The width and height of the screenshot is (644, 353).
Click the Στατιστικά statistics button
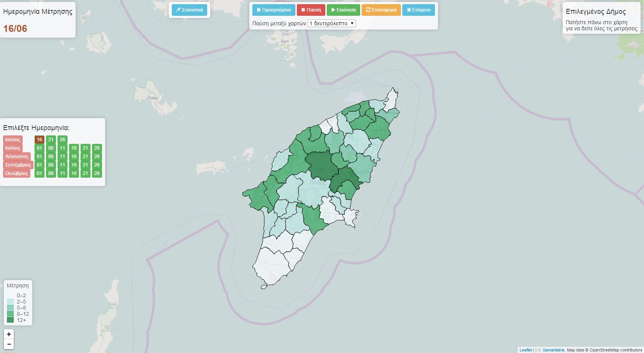pos(189,10)
